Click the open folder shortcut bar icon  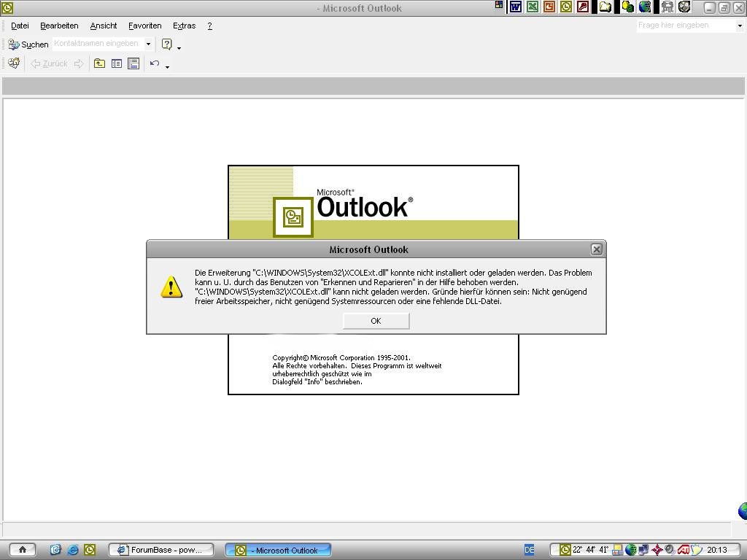(x=605, y=7)
